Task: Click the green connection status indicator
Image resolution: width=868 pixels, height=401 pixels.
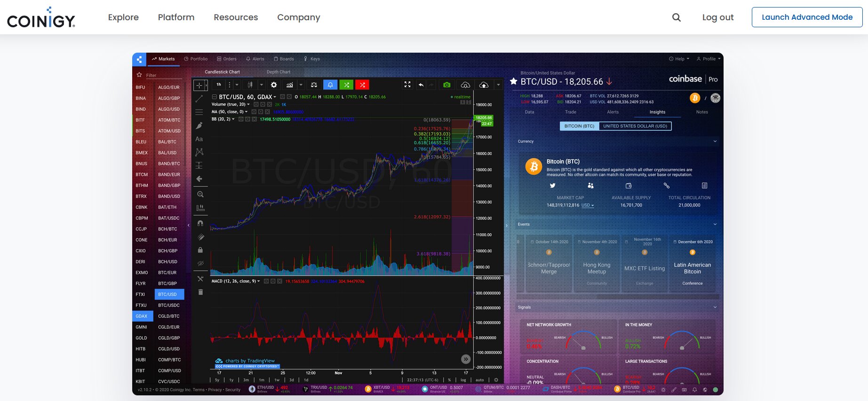Action: (x=715, y=390)
